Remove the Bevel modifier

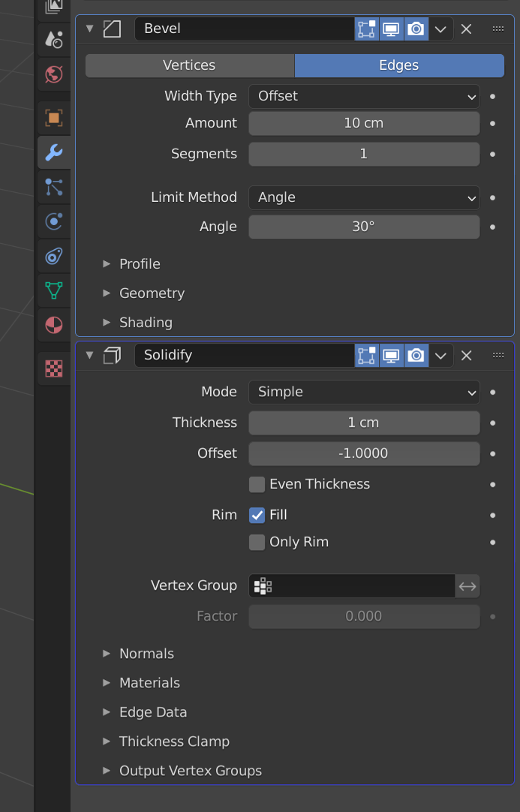pos(466,29)
